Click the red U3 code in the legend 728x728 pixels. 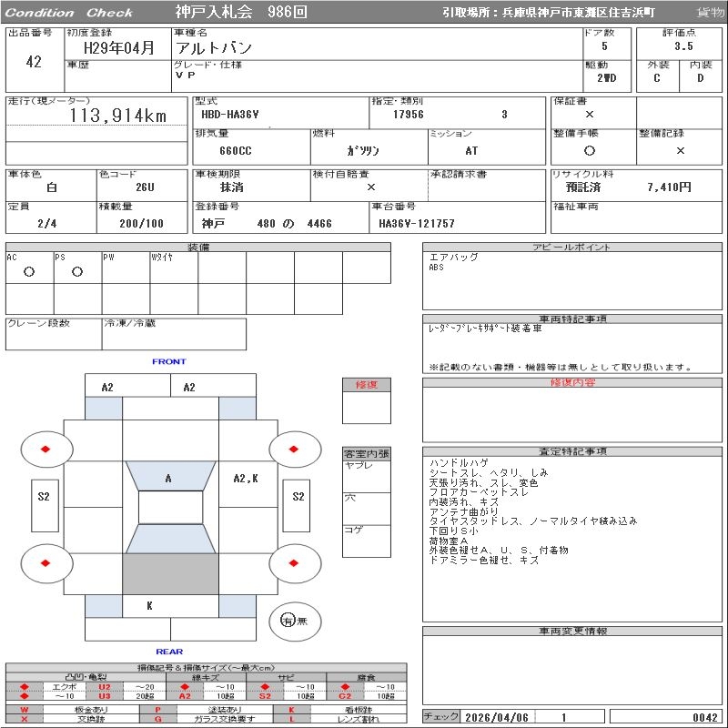pos(105,696)
